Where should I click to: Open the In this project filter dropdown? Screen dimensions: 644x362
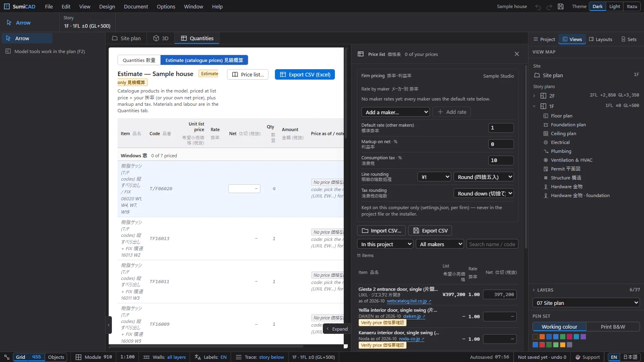click(385, 244)
